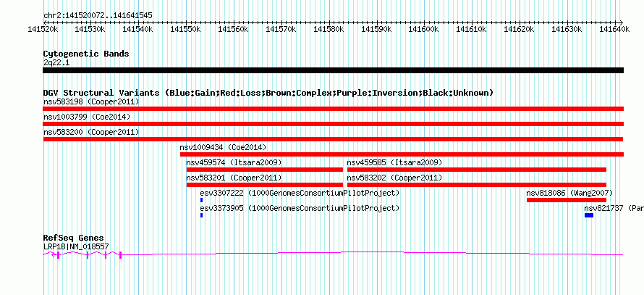Click the 141590k ruler label
Image resolution: width=644 pixels, height=295 pixels.
pyautogui.click(x=376, y=29)
